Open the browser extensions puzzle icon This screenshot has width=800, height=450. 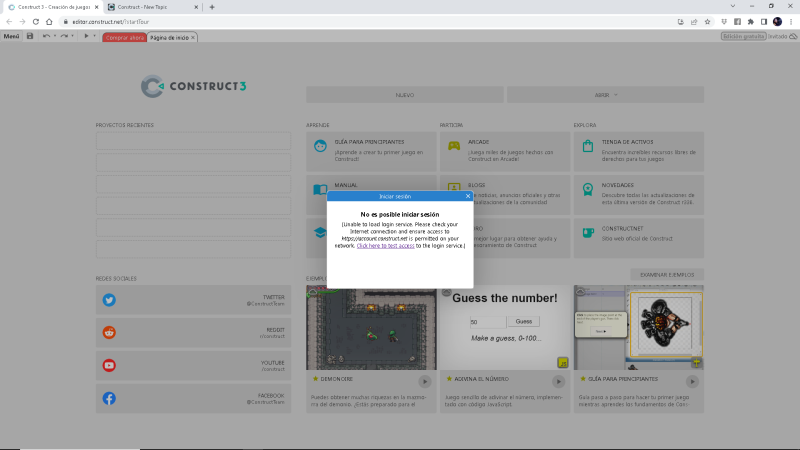pos(751,22)
